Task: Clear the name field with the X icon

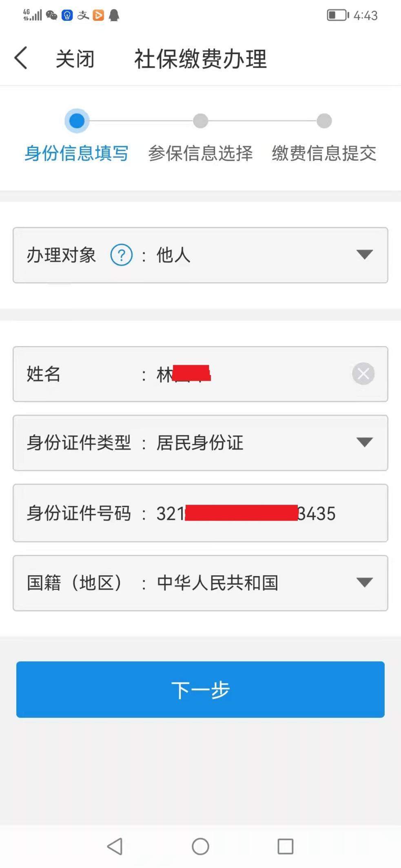Action: [363, 373]
